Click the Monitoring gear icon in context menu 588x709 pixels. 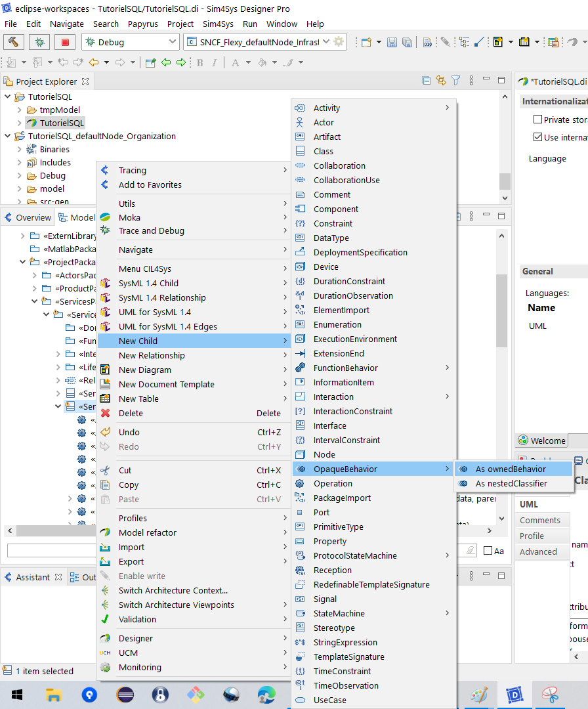tap(105, 667)
